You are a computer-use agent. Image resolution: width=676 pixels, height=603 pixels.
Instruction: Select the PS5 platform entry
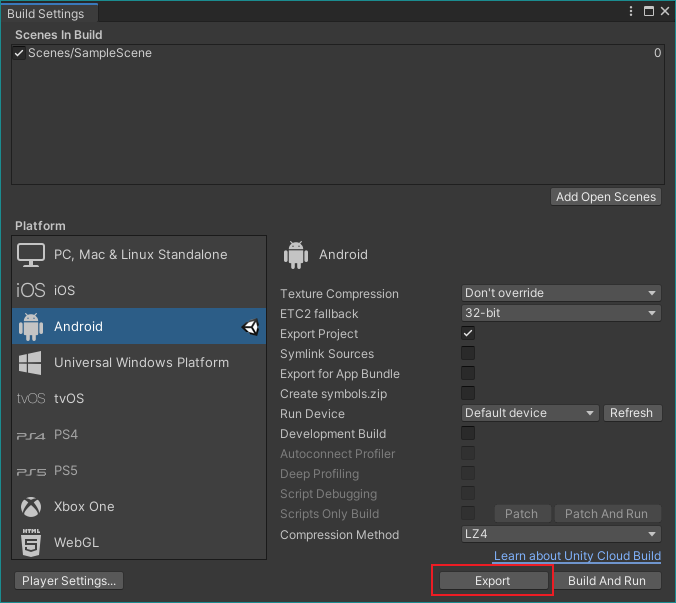pos(139,470)
